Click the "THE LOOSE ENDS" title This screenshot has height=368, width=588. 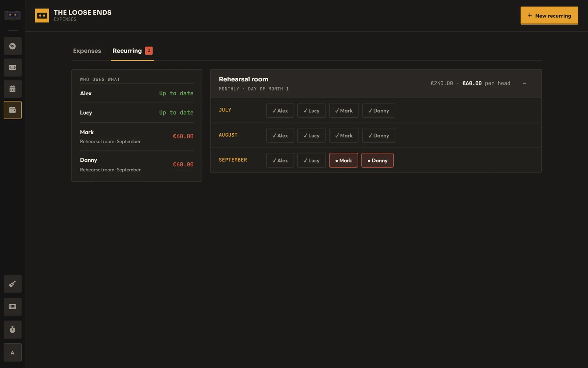83,13
